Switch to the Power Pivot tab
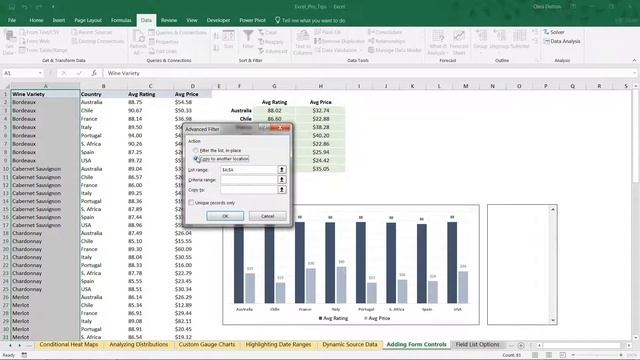Image resolution: width=640 pixels, height=360 pixels. 252,20
